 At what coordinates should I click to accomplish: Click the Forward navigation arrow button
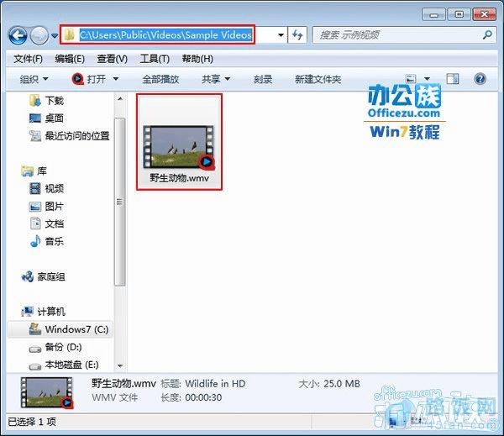(39, 35)
